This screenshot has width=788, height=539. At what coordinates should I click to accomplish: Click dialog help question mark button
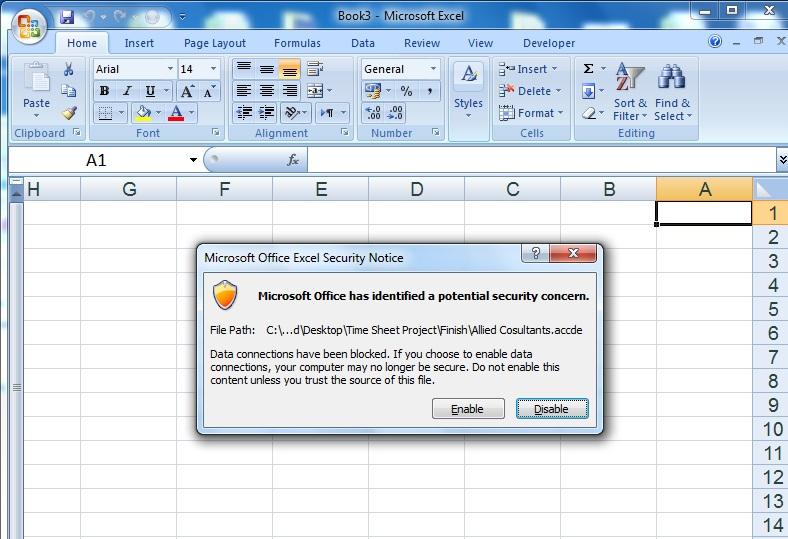(x=536, y=253)
